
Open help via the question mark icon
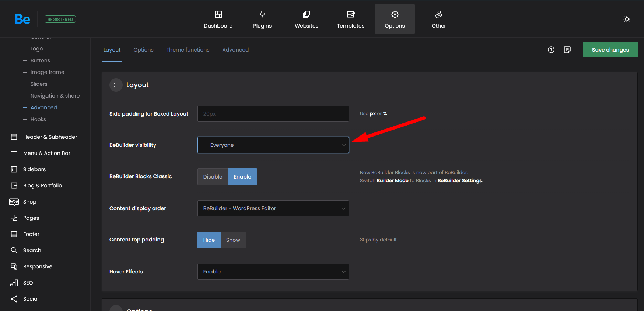551,50
